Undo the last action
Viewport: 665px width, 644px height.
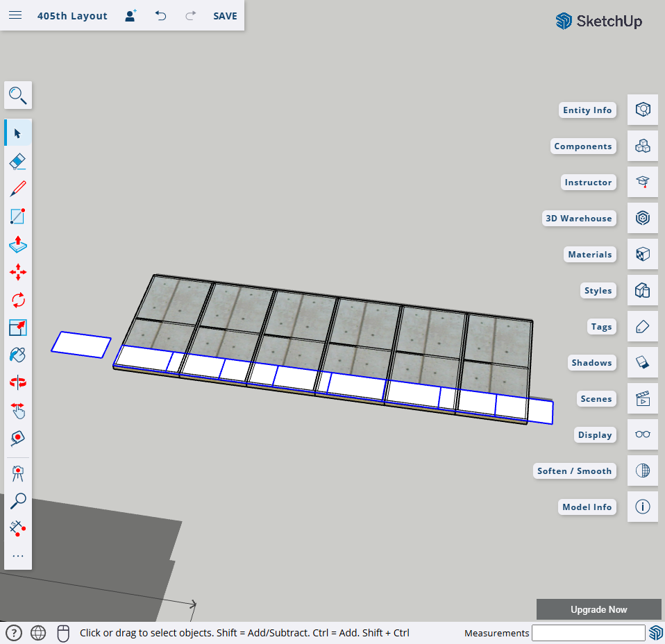tap(160, 16)
